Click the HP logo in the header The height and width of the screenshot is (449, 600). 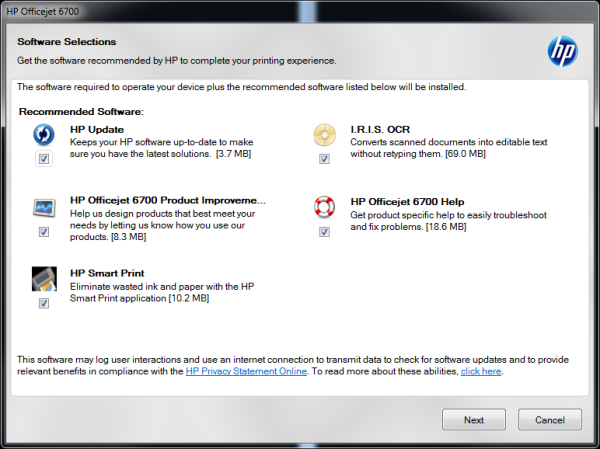[x=562, y=50]
